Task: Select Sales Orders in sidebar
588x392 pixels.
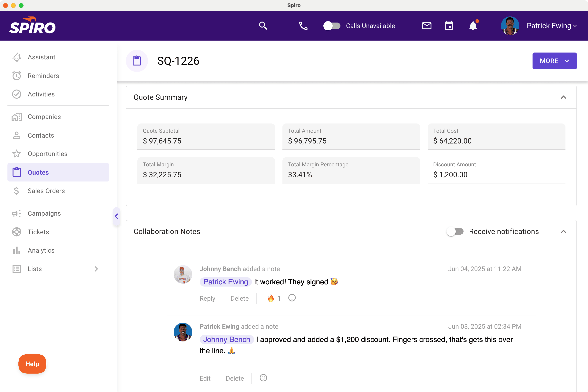Action: 58,191
